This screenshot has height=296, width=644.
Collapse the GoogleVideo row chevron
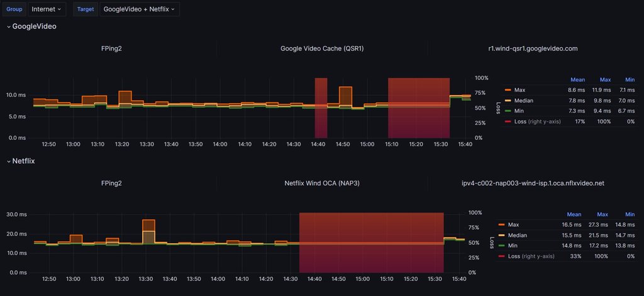pos(8,26)
